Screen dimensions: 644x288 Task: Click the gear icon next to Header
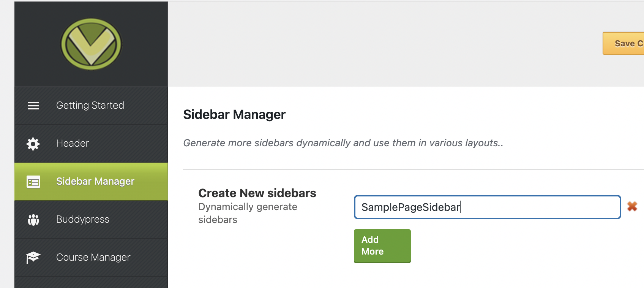pyautogui.click(x=33, y=144)
